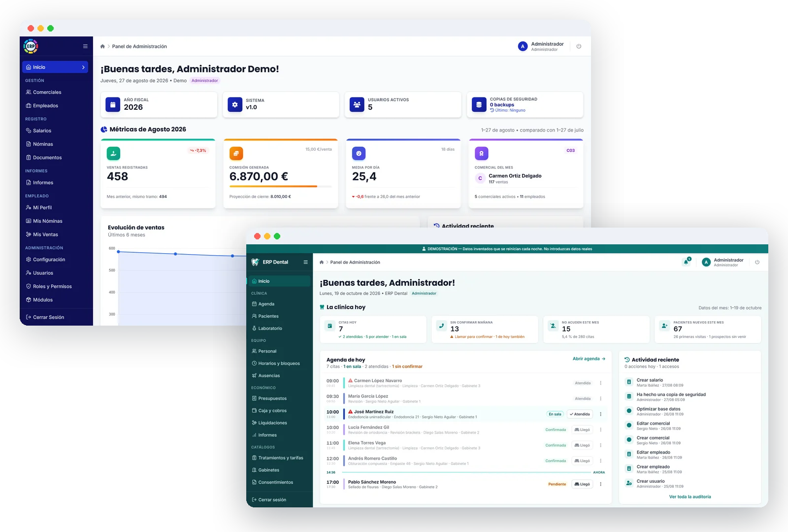Click Administrador badge under back window greeting
This screenshot has height=532, width=788.
pos(204,81)
